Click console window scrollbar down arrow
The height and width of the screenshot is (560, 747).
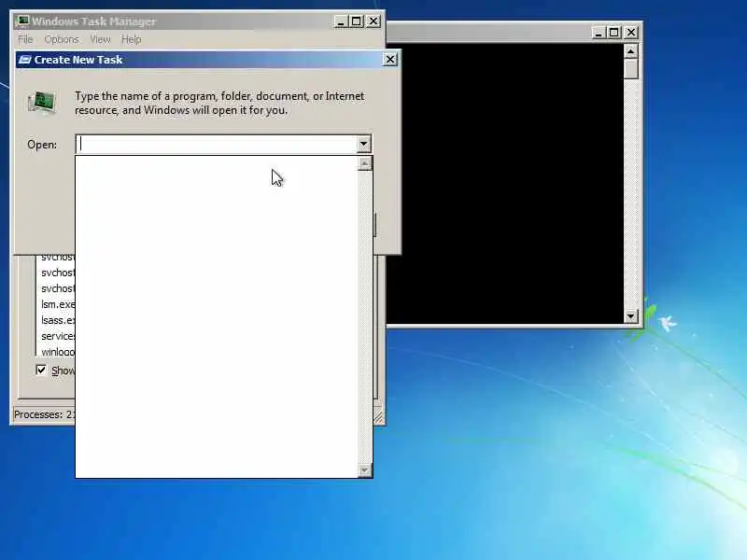(x=631, y=315)
